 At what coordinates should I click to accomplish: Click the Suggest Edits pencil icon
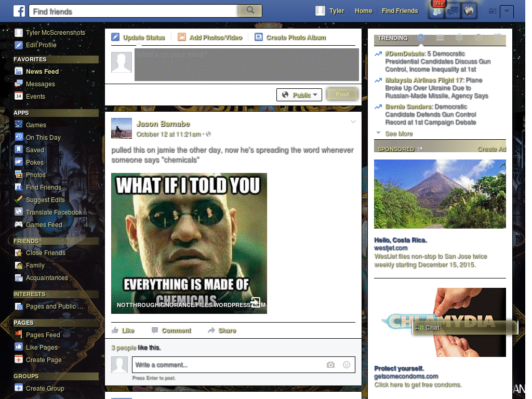[19, 199]
